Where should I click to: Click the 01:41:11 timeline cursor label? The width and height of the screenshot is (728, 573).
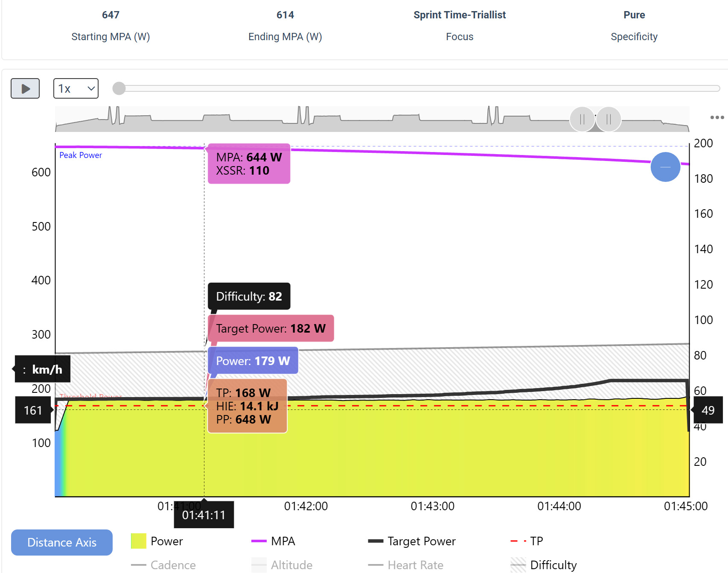(x=204, y=515)
